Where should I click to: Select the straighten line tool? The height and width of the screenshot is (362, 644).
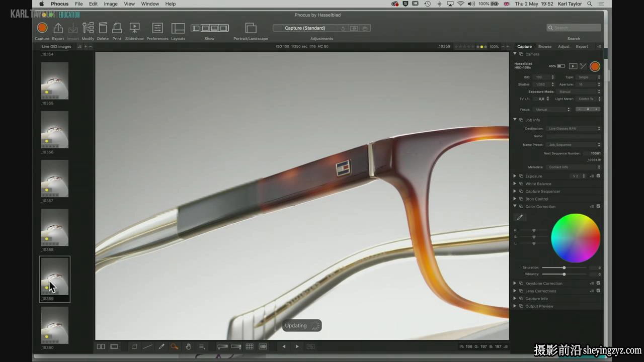point(147,346)
